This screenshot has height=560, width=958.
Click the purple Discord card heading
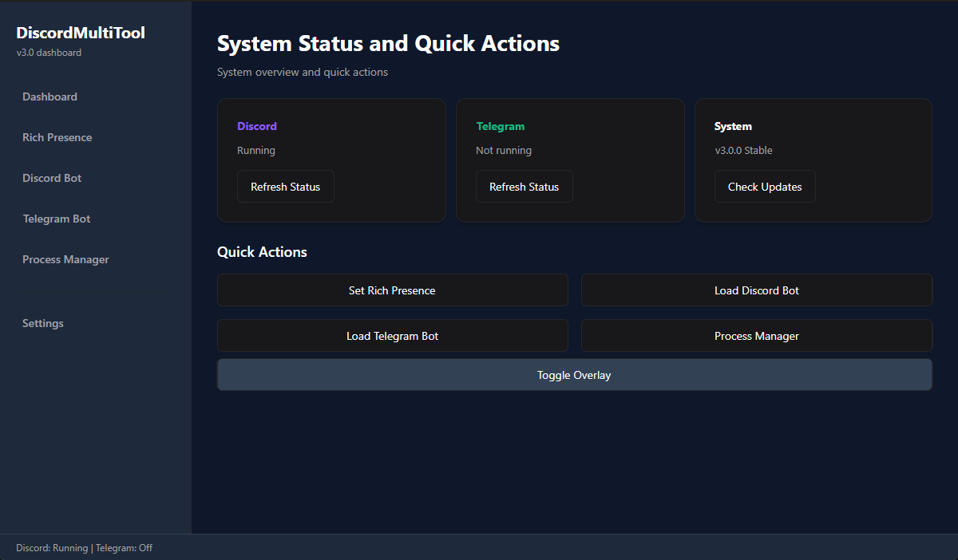tap(257, 126)
